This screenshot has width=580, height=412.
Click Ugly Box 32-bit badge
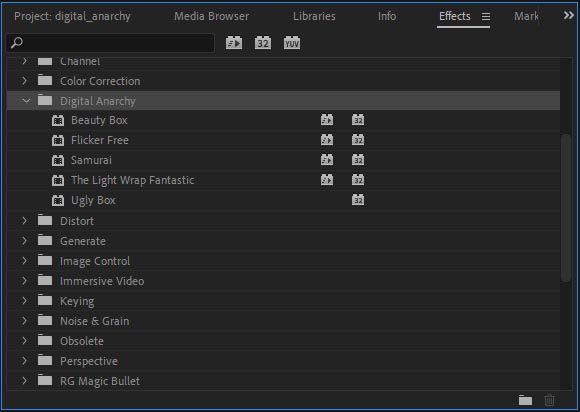(x=358, y=200)
